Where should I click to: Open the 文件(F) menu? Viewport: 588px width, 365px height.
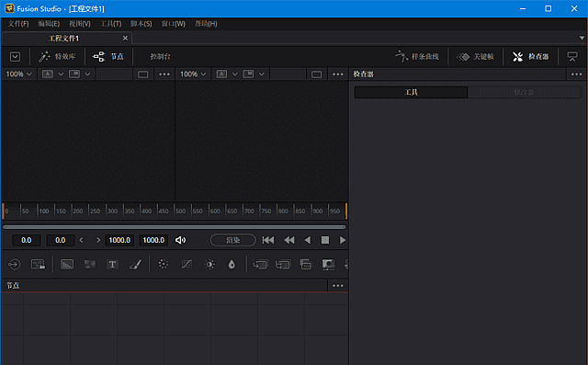(x=18, y=24)
